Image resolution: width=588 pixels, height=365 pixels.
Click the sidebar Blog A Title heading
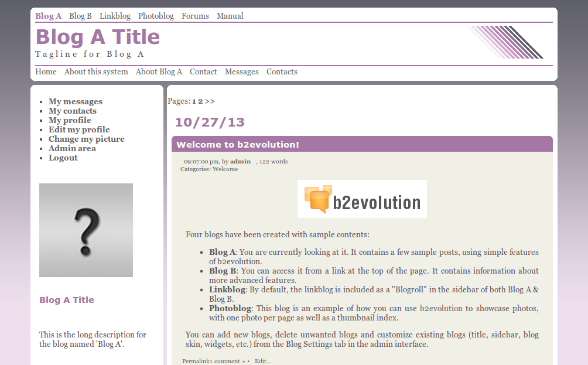click(67, 300)
